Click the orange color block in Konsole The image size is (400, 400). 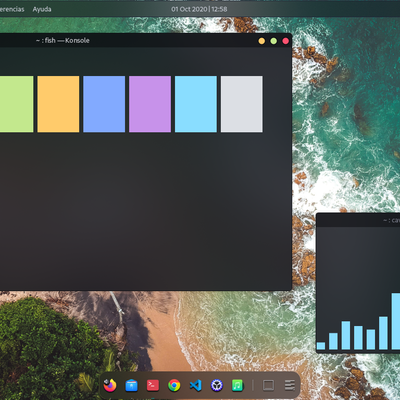tap(58, 104)
